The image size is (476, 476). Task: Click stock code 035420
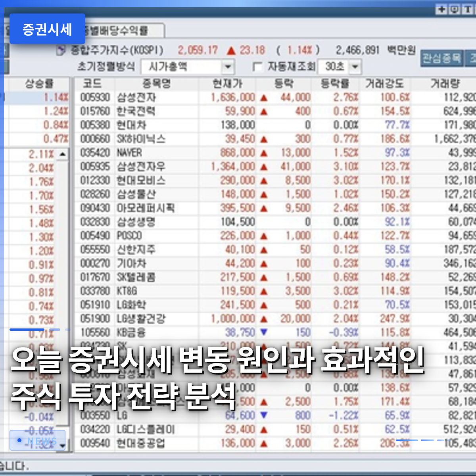click(95, 153)
